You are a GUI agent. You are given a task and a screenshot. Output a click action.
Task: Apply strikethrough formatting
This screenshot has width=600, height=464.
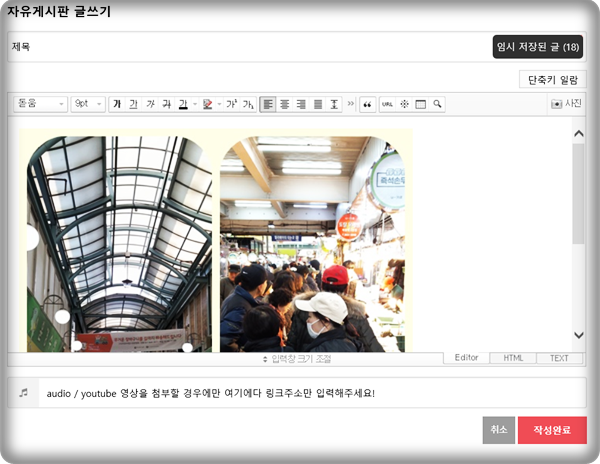tap(166, 104)
